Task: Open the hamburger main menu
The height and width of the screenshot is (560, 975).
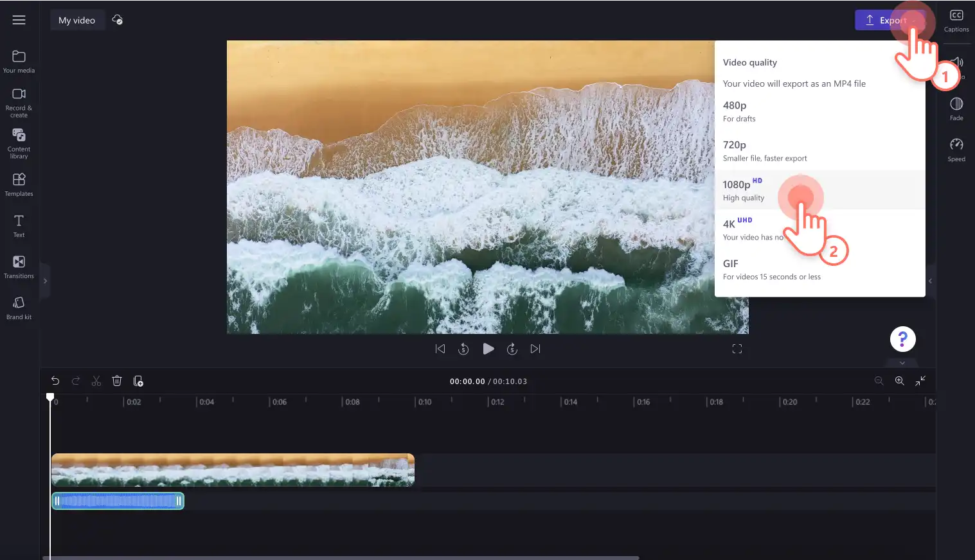Action: (x=19, y=20)
